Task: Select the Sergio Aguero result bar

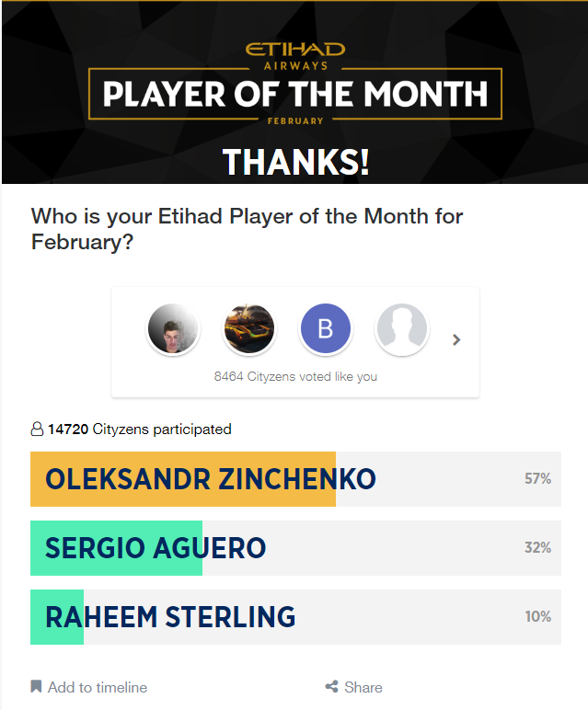Action: point(295,548)
